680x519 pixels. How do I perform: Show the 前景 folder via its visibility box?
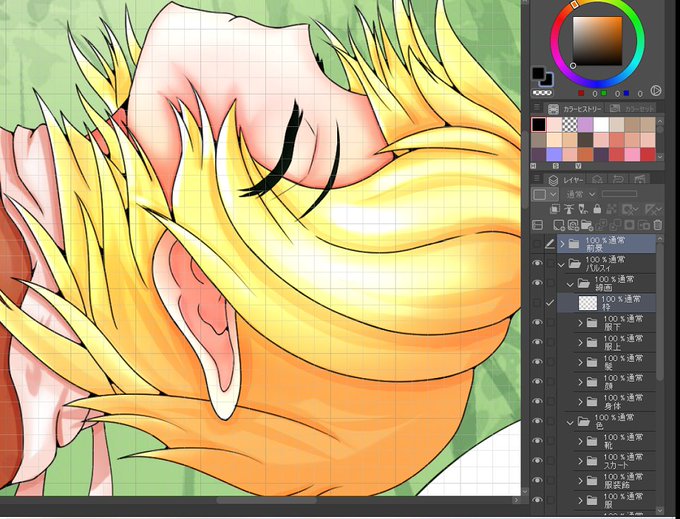(x=537, y=244)
